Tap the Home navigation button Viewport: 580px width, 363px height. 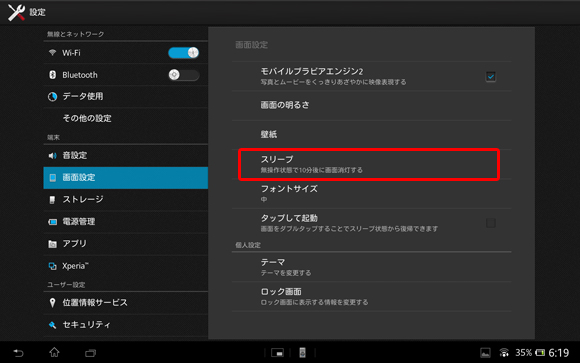[54, 352]
